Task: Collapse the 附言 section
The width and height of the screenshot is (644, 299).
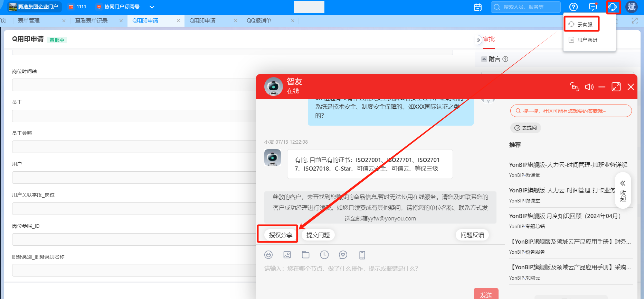Action: click(484, 59)
